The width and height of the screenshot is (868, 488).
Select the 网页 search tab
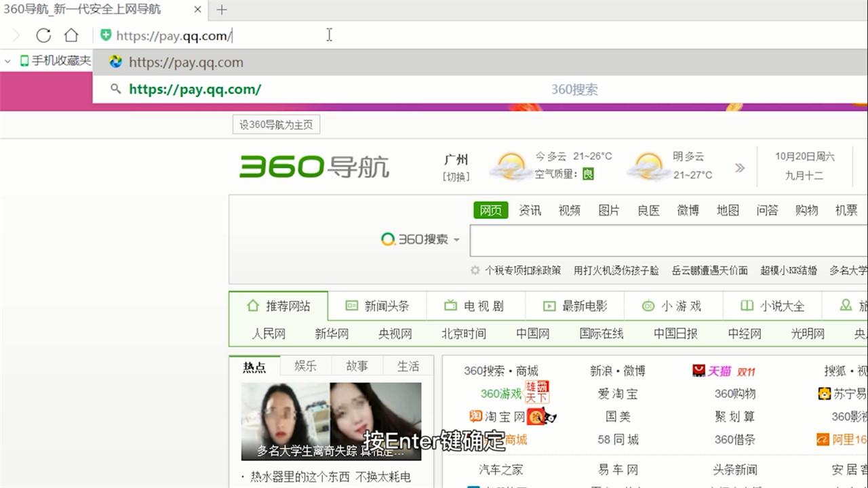tap(490, 211)
